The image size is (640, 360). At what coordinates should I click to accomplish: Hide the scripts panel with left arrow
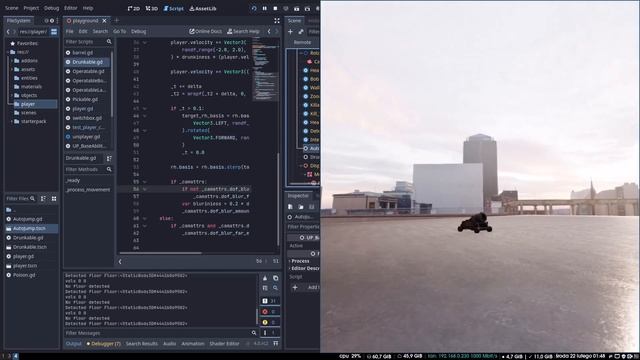point(120,262)
